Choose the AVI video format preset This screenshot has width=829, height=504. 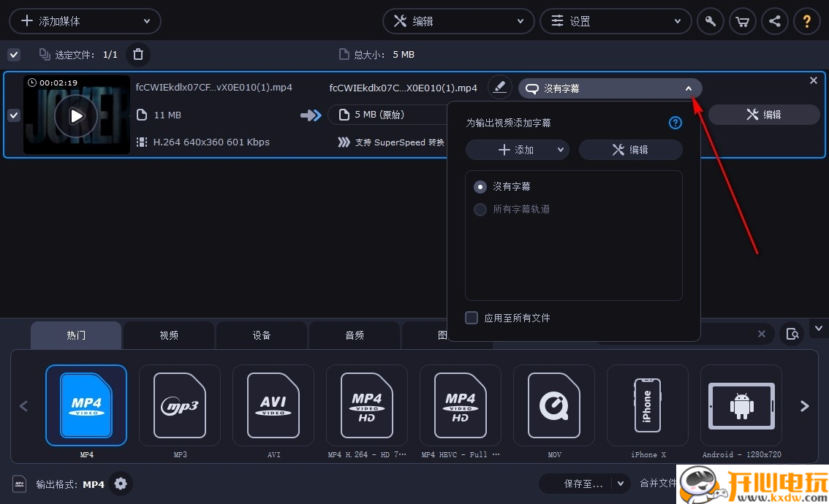click(273, 405)
